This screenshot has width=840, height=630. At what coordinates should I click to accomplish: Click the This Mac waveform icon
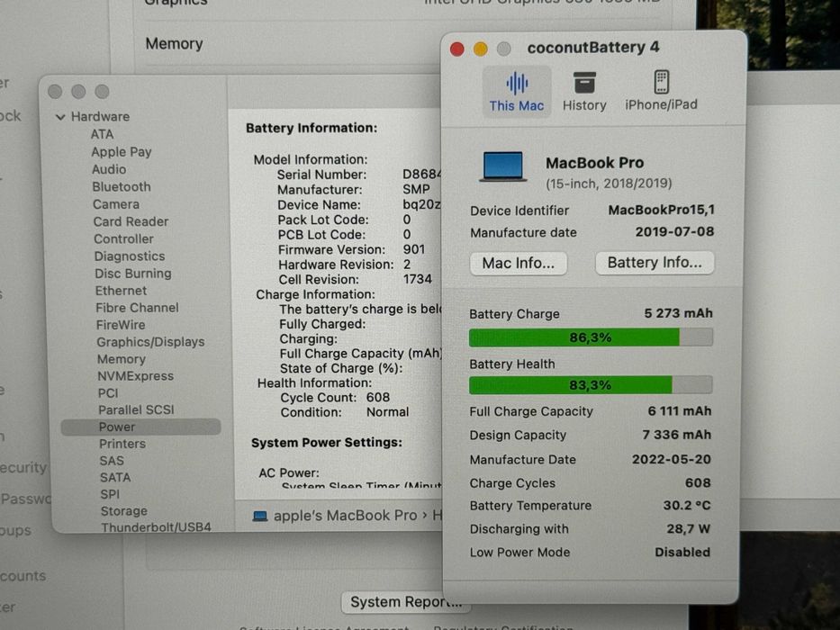pos(517,83)
